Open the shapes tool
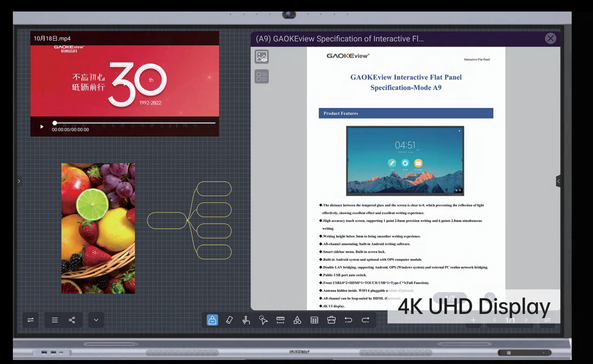The width and height of the screenshot is (593, 364). pos(297,320)
